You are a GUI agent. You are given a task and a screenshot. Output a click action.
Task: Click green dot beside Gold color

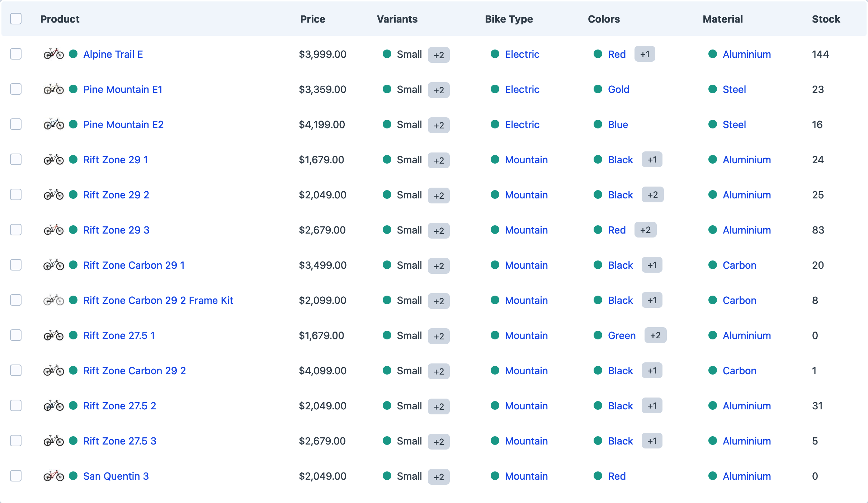point(598,89)
